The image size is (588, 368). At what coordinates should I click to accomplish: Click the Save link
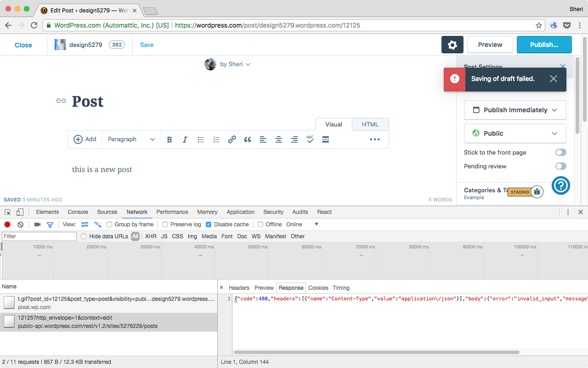click(x=147, y=45)
